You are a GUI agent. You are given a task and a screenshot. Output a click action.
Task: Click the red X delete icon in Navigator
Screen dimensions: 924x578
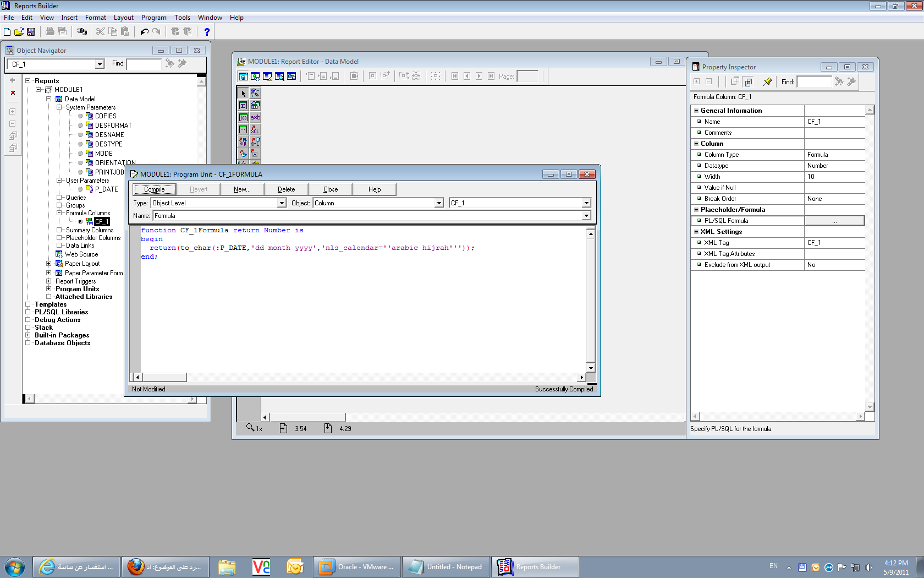13,93
